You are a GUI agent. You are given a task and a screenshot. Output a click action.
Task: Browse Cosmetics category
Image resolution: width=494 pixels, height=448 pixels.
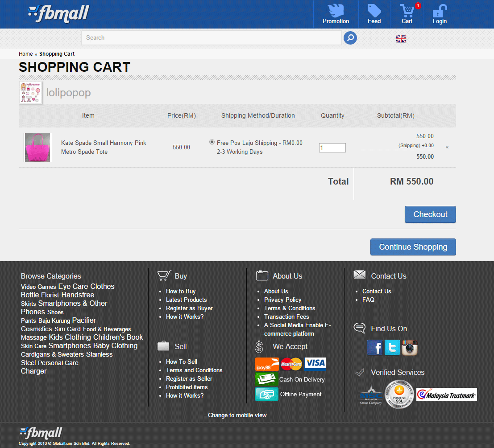pyautogui.click(x=37, y=329)
